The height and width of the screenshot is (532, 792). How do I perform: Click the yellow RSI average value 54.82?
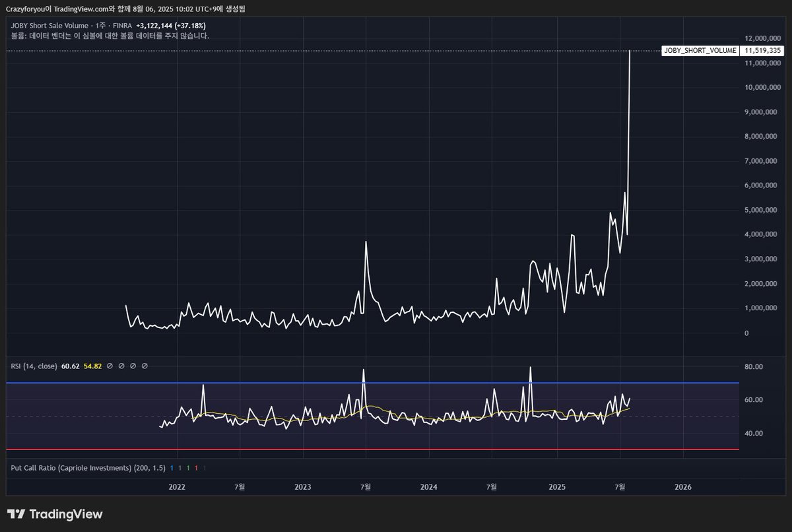click(93, 366)
